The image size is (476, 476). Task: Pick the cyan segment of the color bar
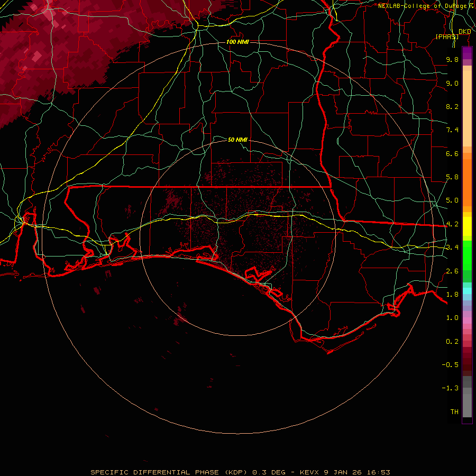click(x=467, y=291)
